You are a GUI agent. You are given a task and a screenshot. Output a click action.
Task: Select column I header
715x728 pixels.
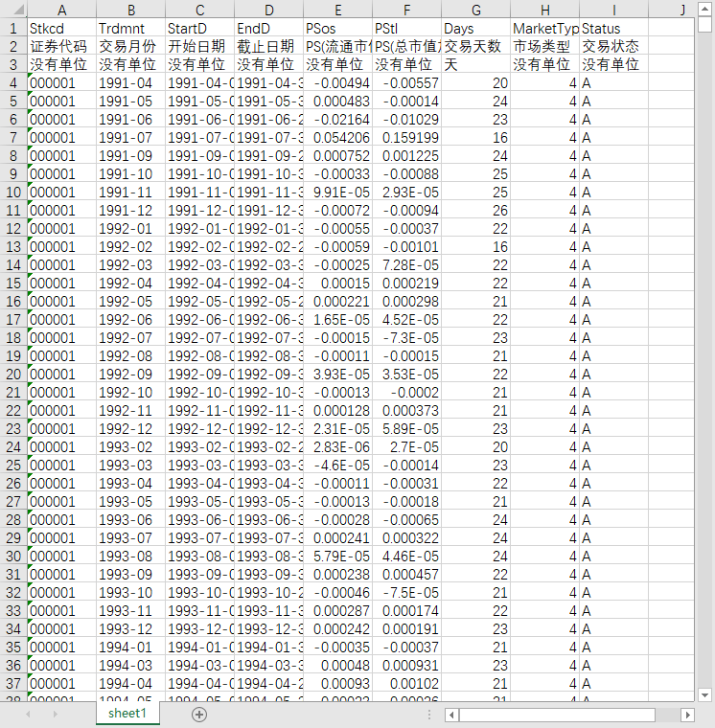tap(613, 10)
